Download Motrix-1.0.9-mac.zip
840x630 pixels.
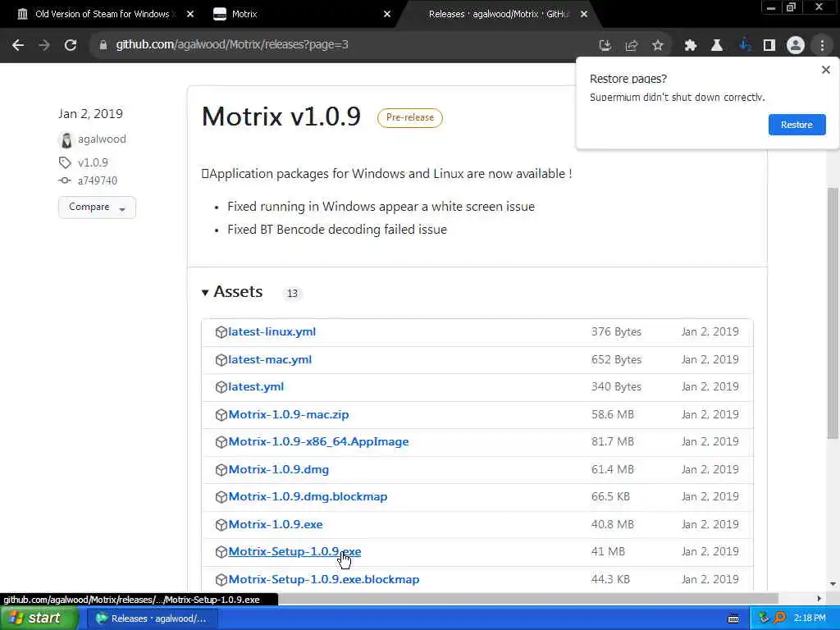click(x=289, y=414)
